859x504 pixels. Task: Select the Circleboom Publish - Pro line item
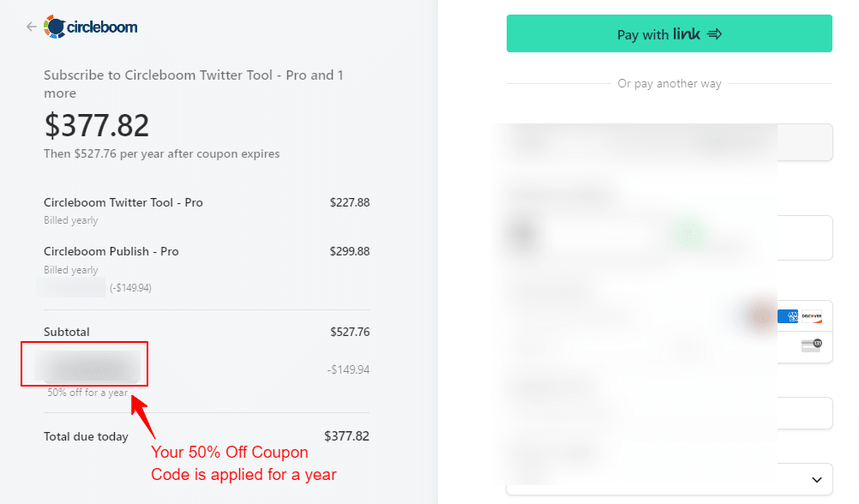coord(207,269)
